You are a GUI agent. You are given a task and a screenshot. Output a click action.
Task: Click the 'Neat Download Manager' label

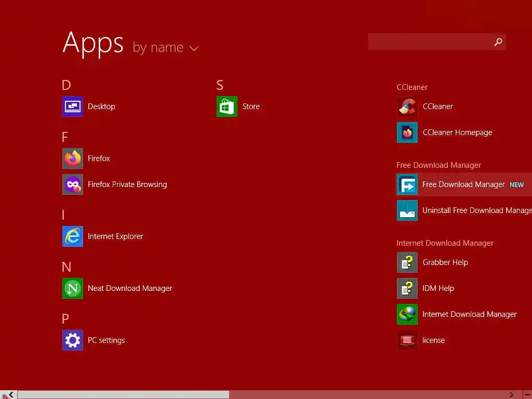pos(130,288)
